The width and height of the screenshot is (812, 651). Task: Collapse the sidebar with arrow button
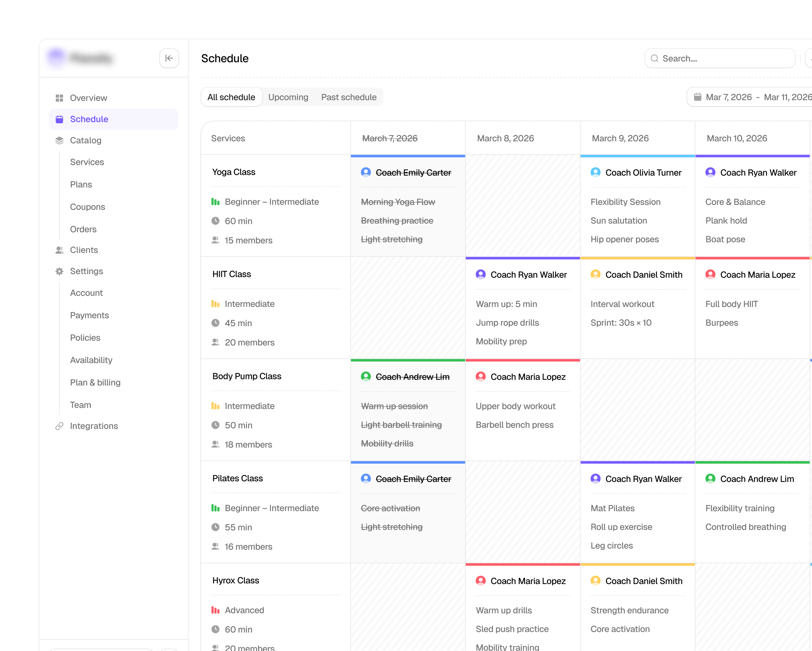(x=169, y=58)
